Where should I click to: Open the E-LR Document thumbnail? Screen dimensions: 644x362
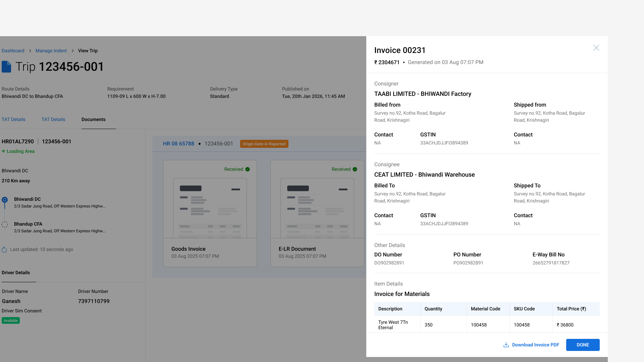click(x=317, y=208)
